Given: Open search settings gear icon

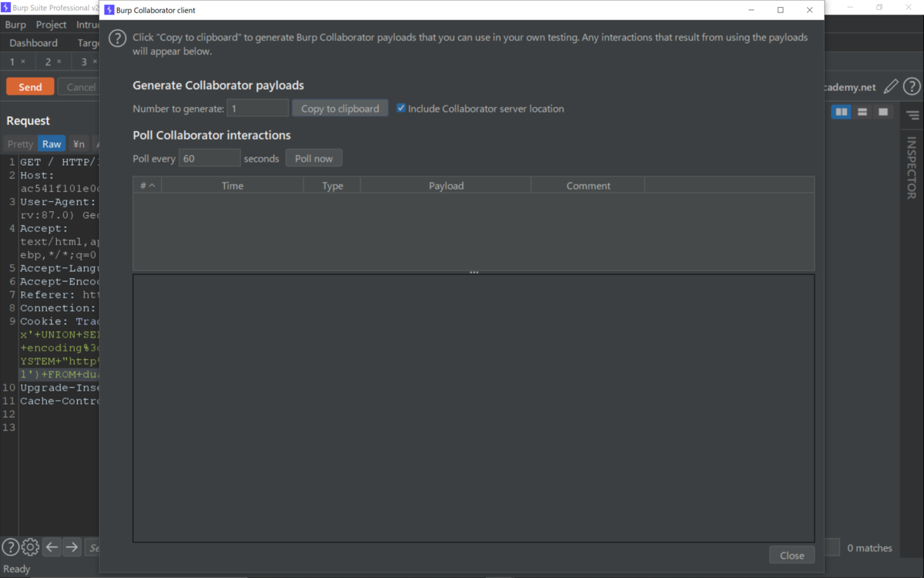Looking at the screenshot, I should tap(30, 547).
